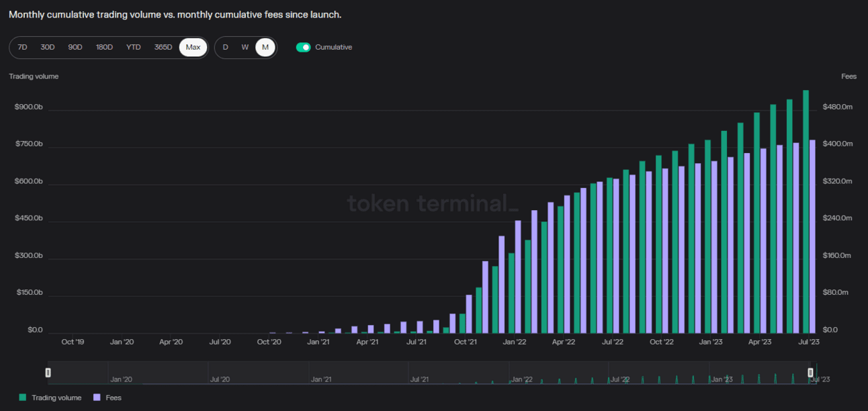Set granularity to weekly (W)
The image size is (868, 411).
245,47
